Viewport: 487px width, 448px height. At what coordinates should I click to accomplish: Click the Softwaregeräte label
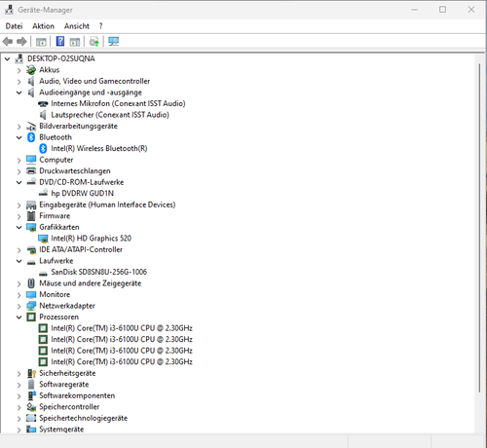(64, 385)
